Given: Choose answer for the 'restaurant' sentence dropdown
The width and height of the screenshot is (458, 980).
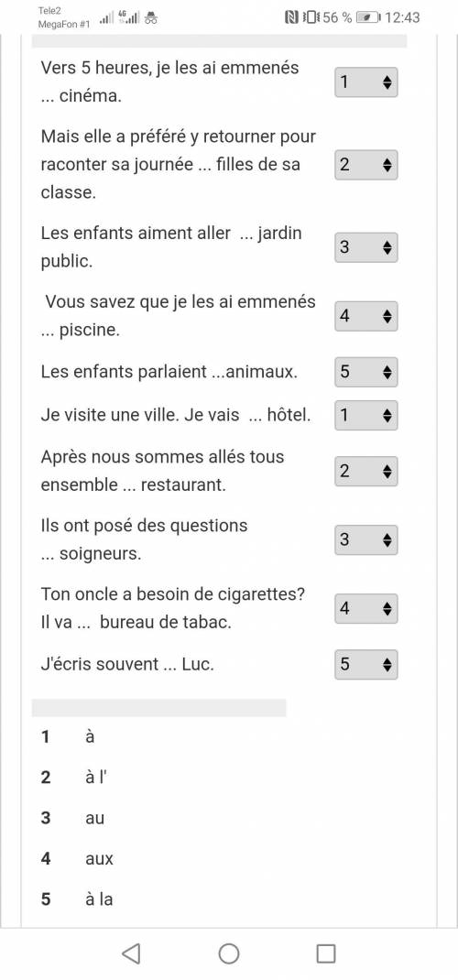Looking at the screenshot, I should [x=366, y=472].
